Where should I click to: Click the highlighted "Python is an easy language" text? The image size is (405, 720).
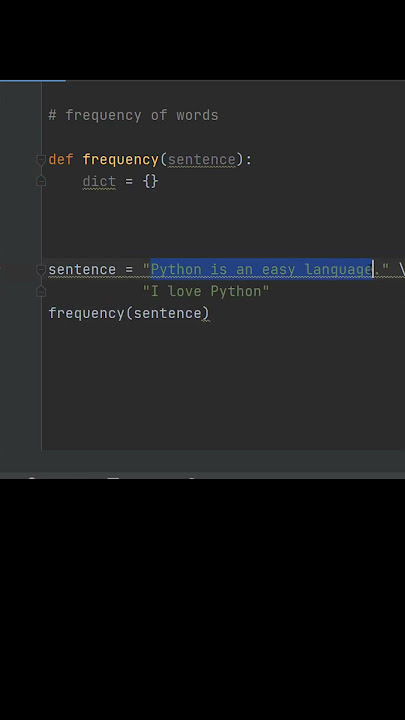click(x=261, y=270)
